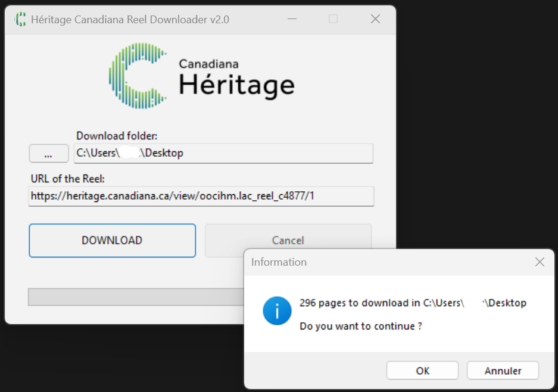Click the download progress bar
Screen dimensions: 558x392
tap(136, 297)
